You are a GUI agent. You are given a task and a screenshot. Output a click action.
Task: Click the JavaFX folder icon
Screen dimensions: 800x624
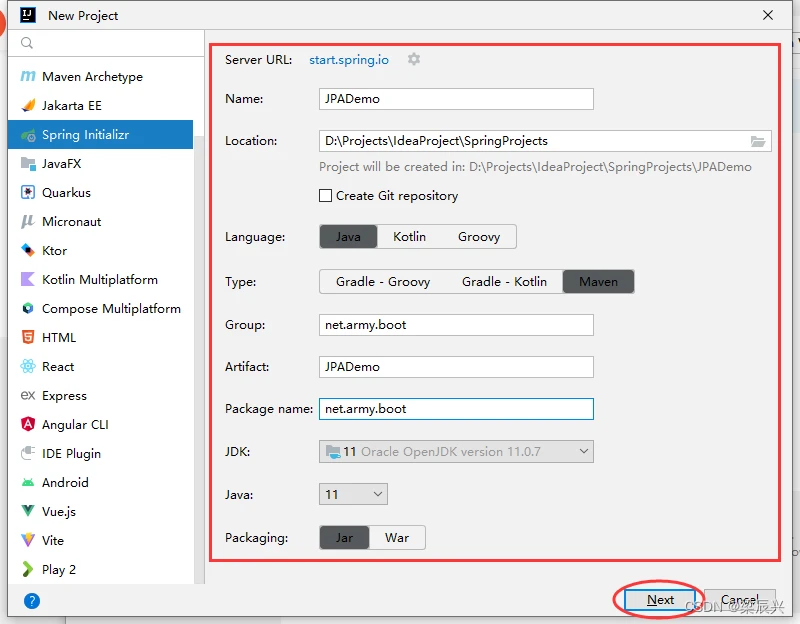(28, 164)
